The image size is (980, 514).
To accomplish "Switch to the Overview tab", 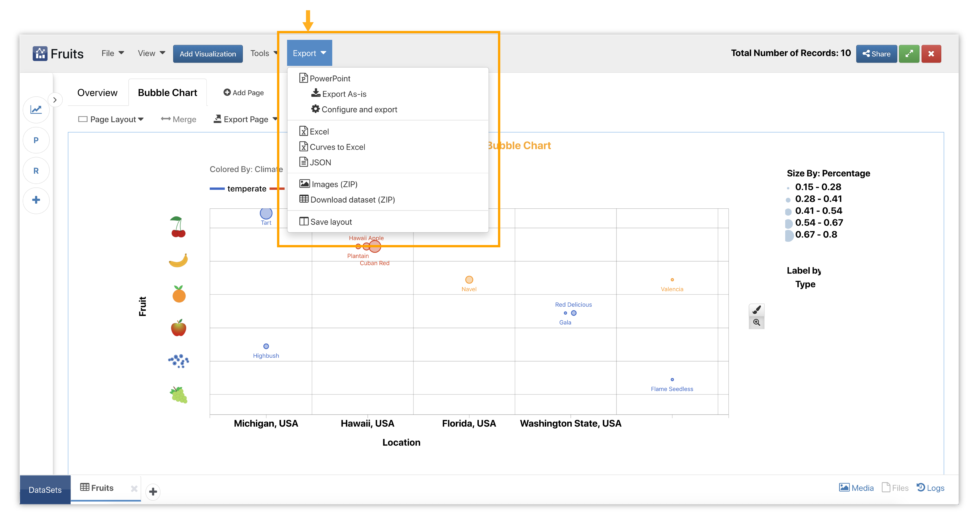I will coord(97,93).
